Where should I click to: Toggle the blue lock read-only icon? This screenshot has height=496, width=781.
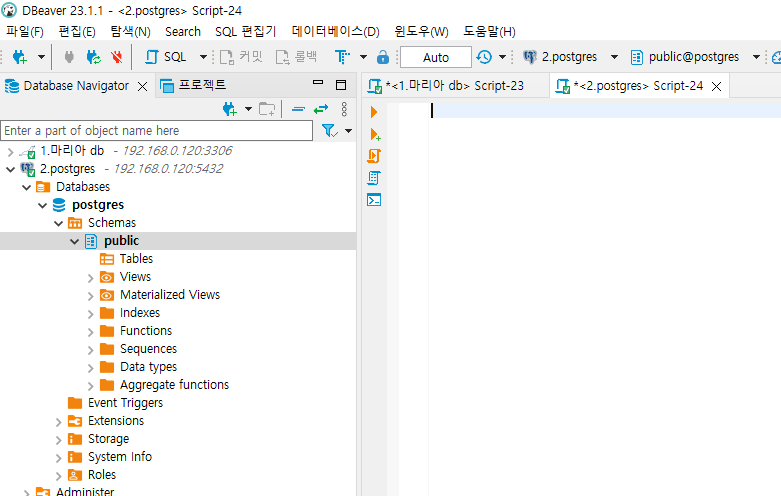tap(383, 57)
